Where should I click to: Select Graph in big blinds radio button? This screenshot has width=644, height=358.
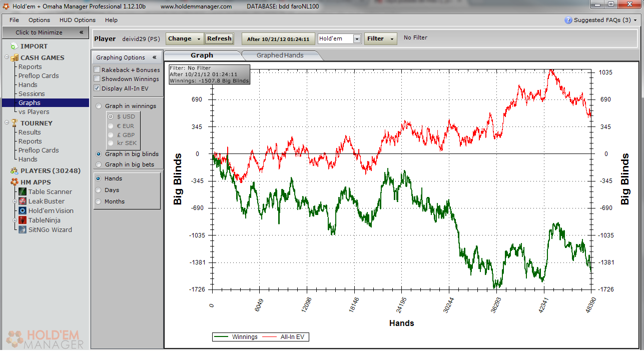tap(99, 154)
